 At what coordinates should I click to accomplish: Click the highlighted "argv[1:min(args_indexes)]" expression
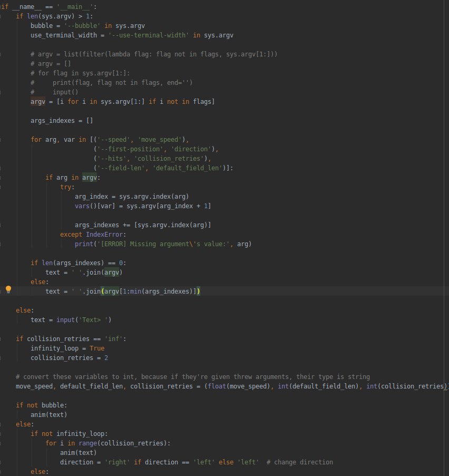pos(150,292)
